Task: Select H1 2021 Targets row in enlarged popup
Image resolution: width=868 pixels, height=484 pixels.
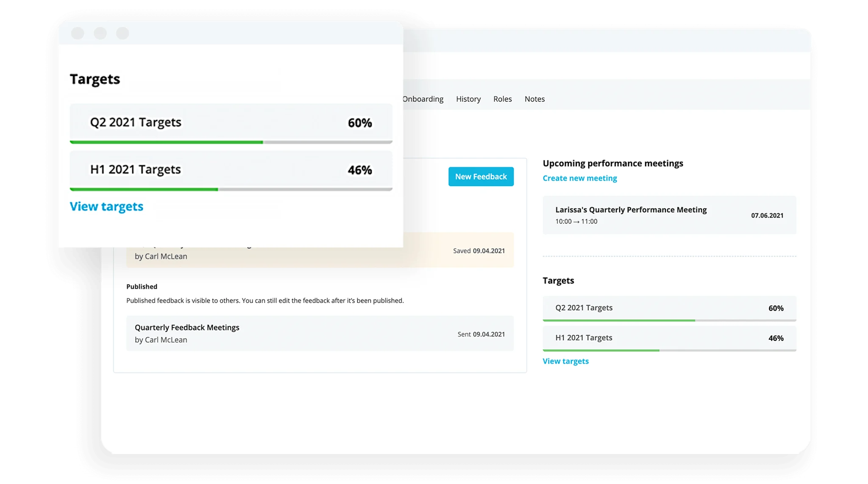Action: click(x=231, y=170)
